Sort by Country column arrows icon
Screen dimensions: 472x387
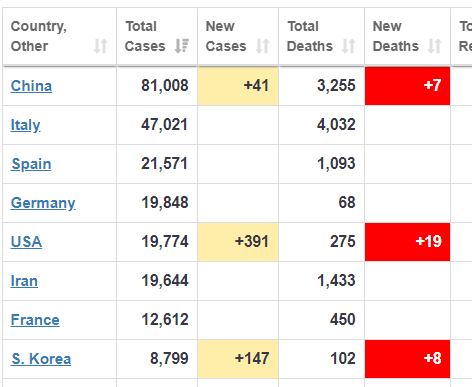[x=100, y=46]
